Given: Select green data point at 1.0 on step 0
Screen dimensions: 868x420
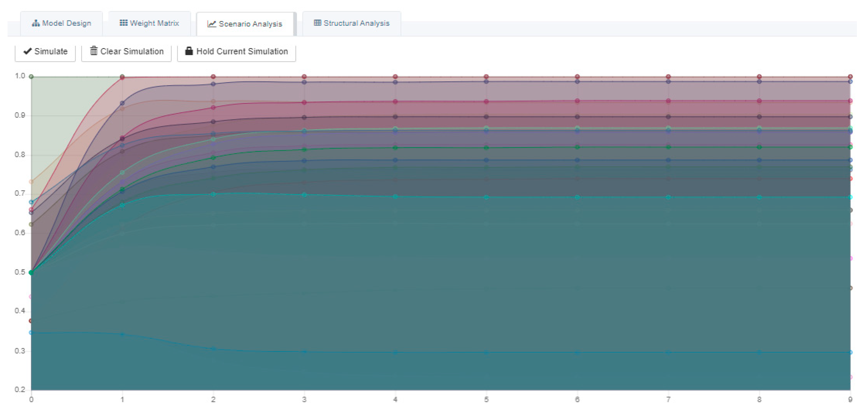Looking at the screenshot, I should point(31,77).
